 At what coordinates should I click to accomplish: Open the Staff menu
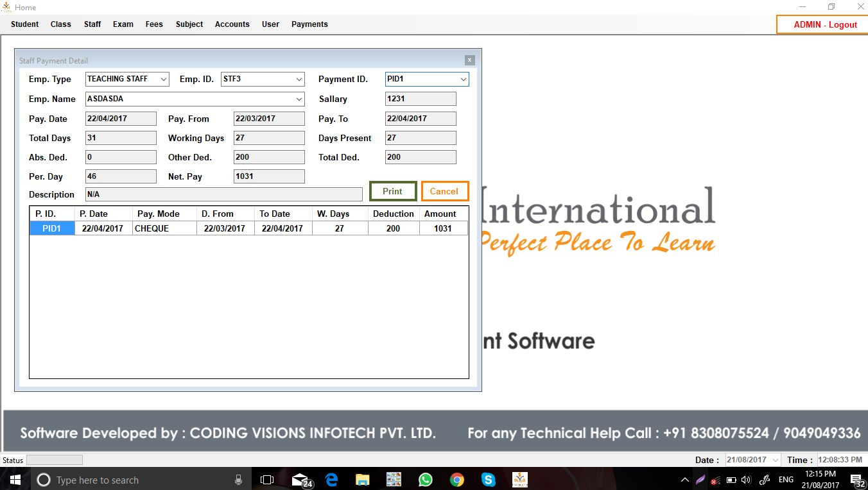92,24
